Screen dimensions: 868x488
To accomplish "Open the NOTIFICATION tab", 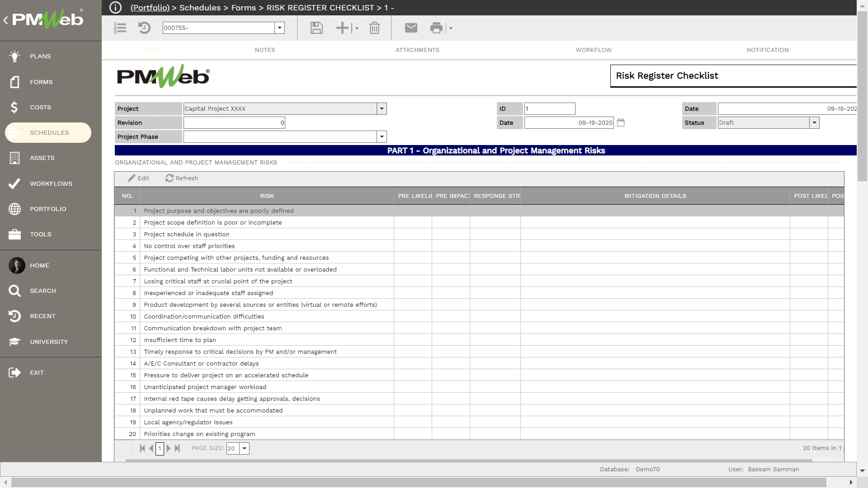I will 767,50.
